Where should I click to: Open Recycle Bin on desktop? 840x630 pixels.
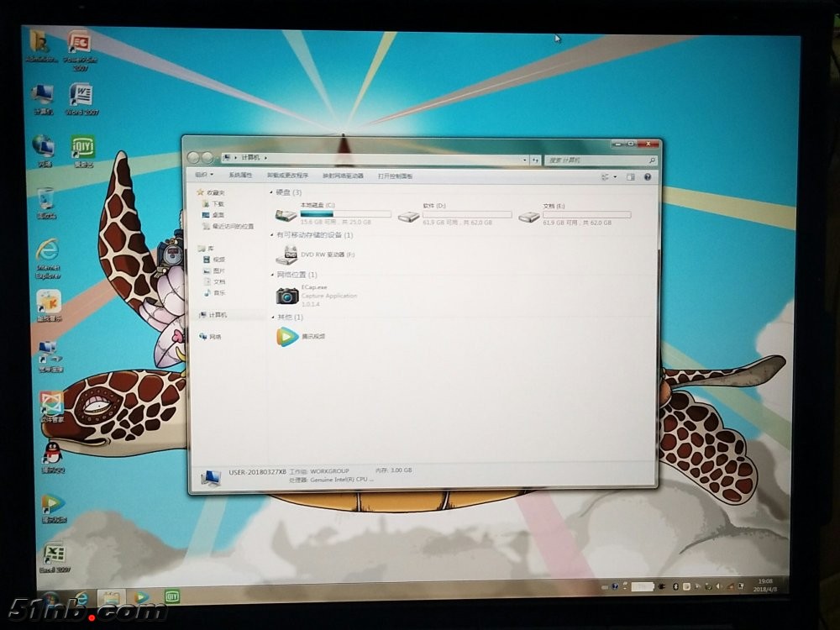tap(46, 200)
